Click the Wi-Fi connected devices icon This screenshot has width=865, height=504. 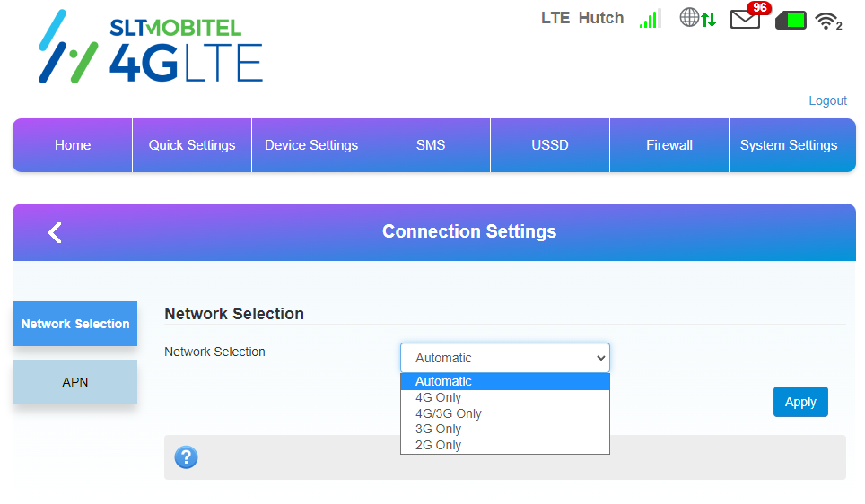click(x=828, y=21)
